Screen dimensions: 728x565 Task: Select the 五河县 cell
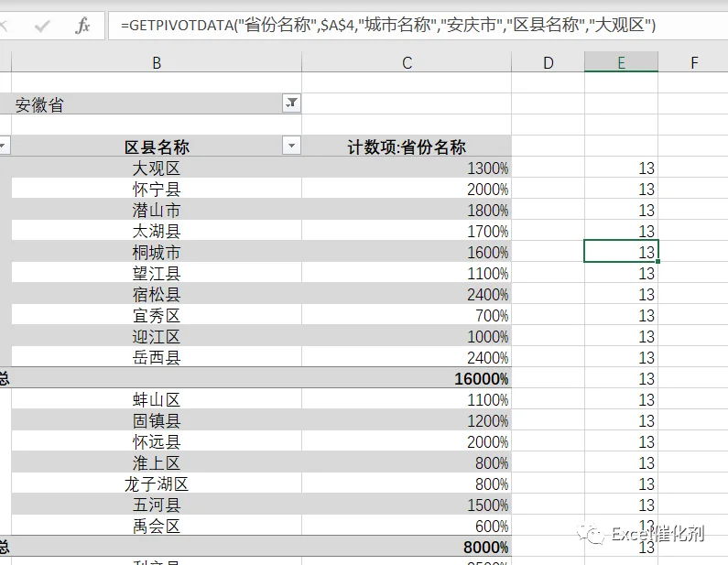click(x=157, y=505)
